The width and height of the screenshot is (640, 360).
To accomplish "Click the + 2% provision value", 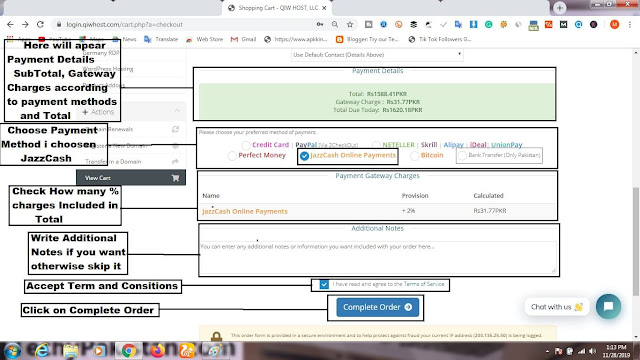I will point(409,211).
